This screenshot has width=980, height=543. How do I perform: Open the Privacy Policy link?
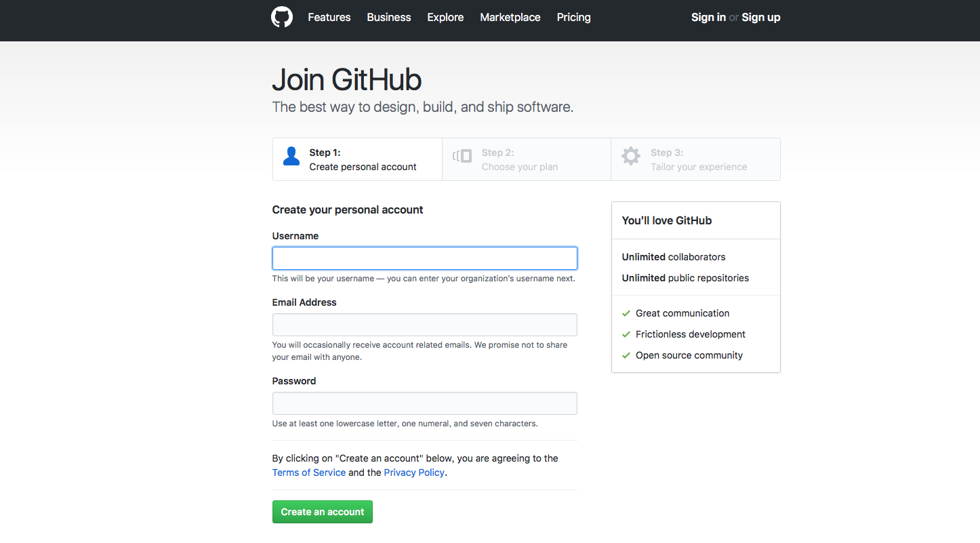(x=414, y=472)
